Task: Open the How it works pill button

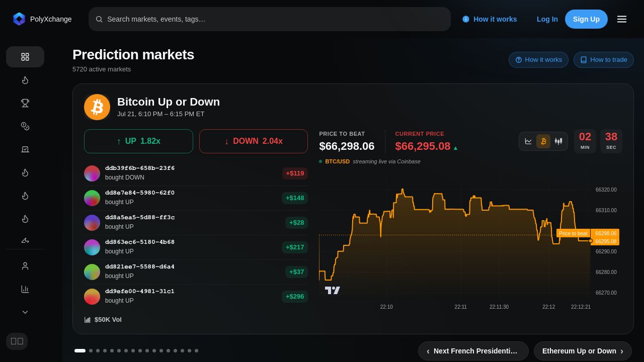Action: click(x=538, y=60)
